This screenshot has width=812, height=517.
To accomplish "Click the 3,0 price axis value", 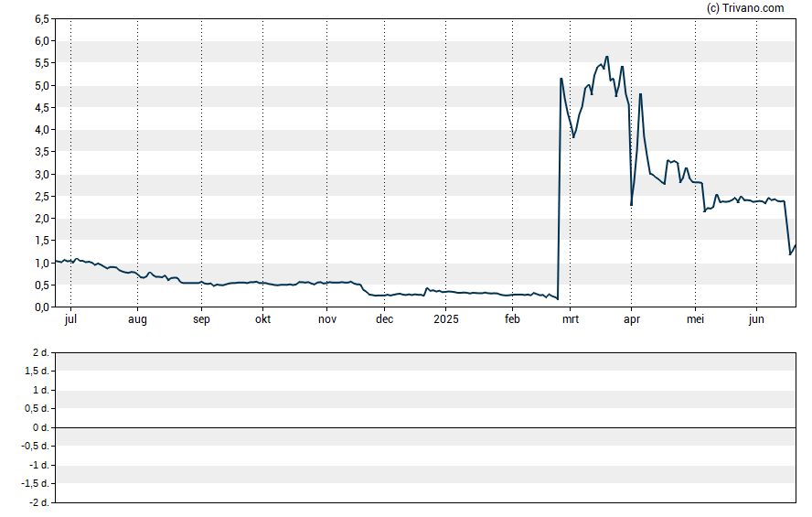I will coord(42,174).
